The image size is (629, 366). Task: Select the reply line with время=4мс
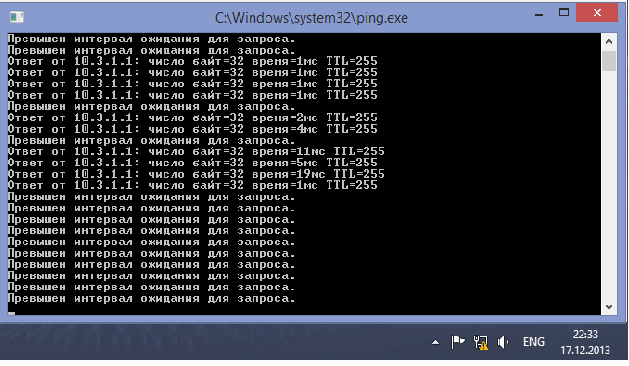tap(193, 129)
